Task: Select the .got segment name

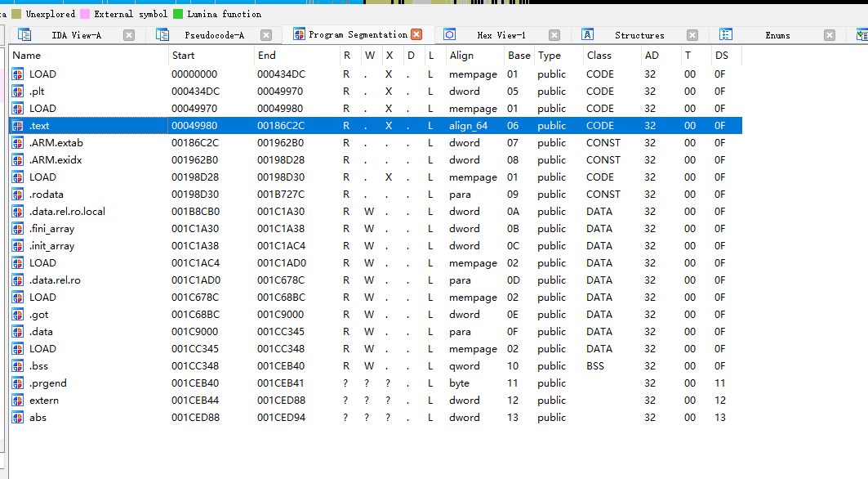Action: tap(38, 315)
